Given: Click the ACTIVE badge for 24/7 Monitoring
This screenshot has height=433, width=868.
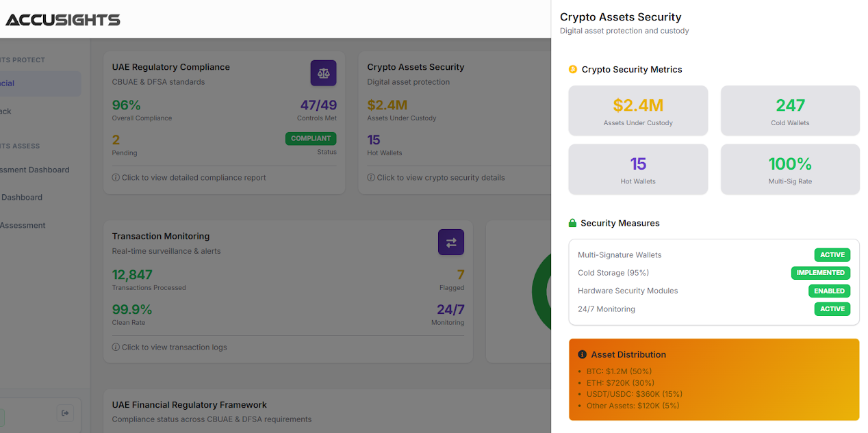Looking at the screenshot, I should (x=832, y=309).
